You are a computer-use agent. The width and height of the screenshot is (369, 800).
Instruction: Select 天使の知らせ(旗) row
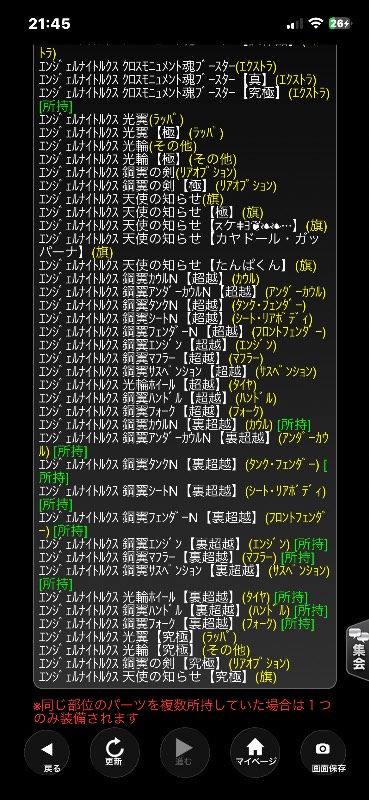pos(131,199)
